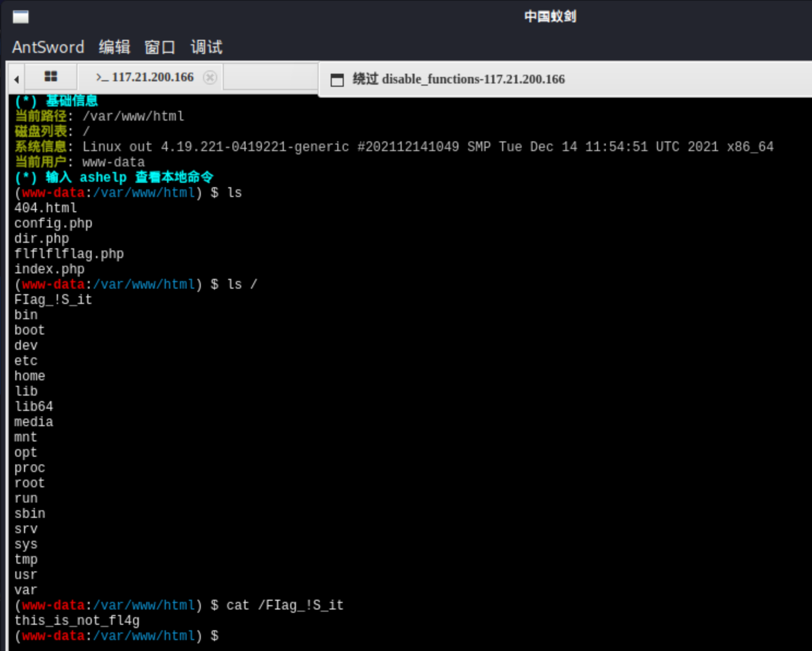Screen dimensions: 812x651
Task: Click the 绕过 disable_functions window icon
Action: 337,80
